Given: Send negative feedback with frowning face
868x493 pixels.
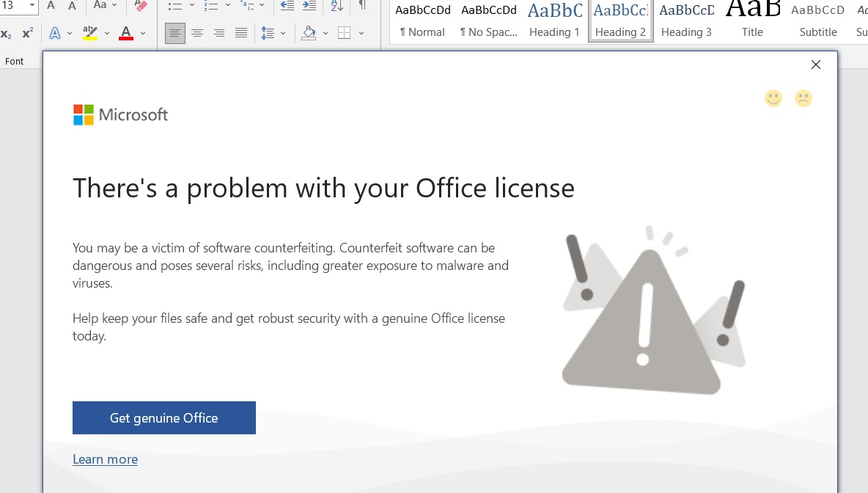Looking at the screenshot, I should point(803,98).
